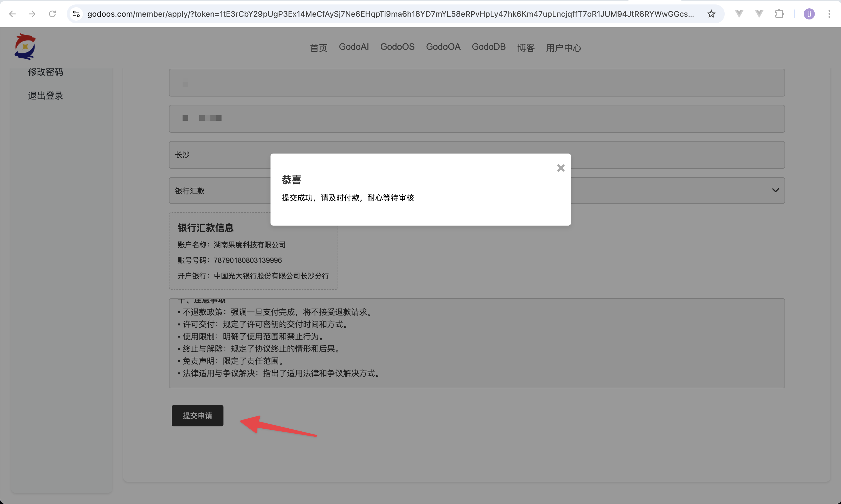Click the account number 78790180803139996
841x504 pixels.
point(248,260)
